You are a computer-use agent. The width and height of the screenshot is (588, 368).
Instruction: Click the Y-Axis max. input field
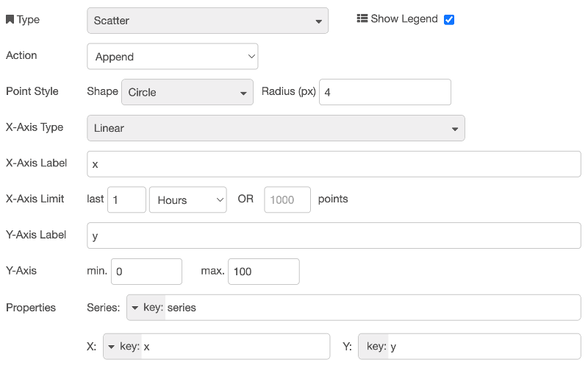[x=263, y=272]
